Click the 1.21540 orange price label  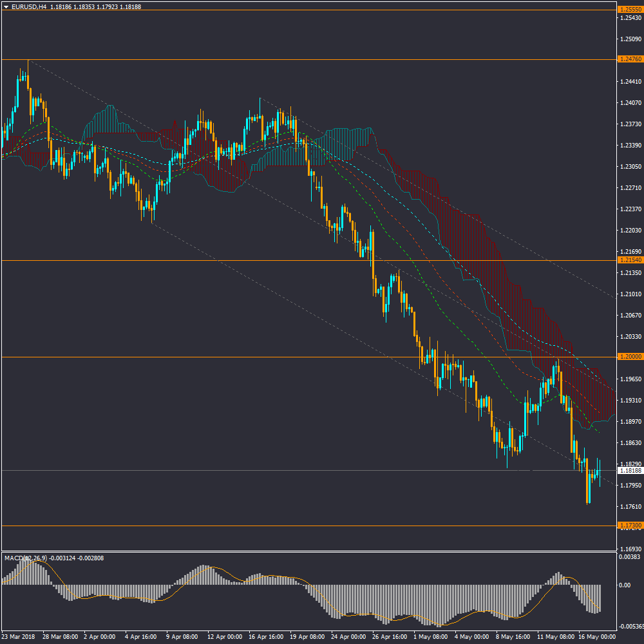coord(629,260)
